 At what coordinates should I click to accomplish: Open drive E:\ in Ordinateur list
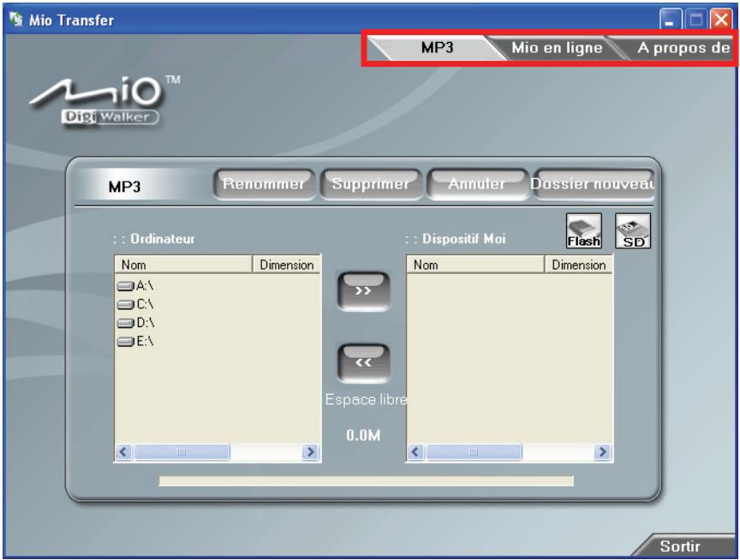[x=135, y=341]
